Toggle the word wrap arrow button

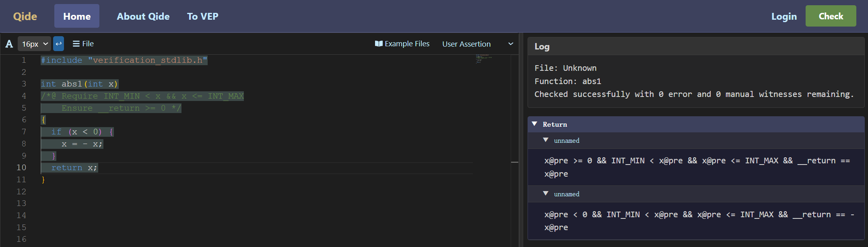tap(58, 44)
